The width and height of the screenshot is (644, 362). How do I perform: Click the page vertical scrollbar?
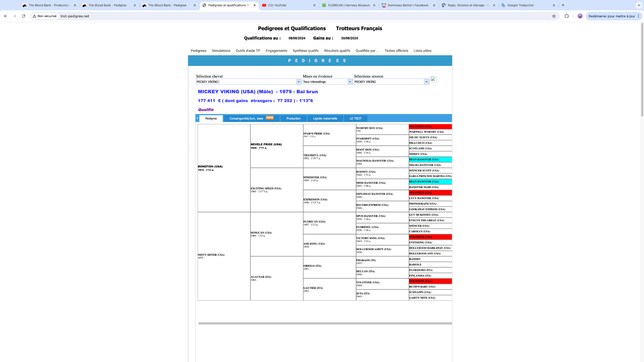[x=642, y=70]
